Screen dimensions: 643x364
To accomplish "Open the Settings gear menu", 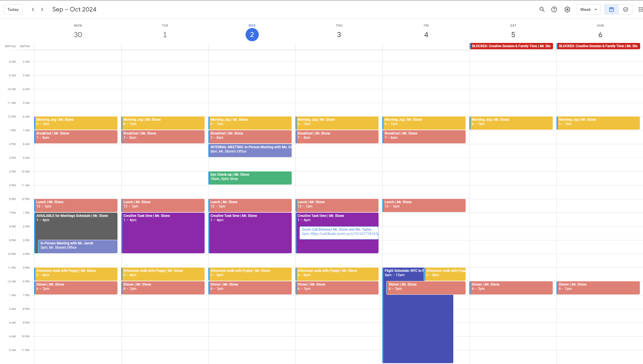I will tap(567, 9).
